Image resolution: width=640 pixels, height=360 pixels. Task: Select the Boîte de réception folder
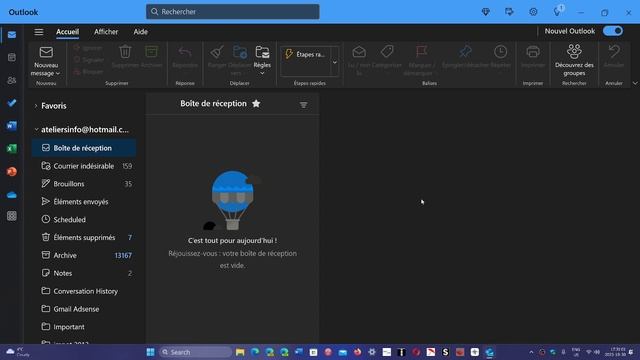[x=84, y=148]
